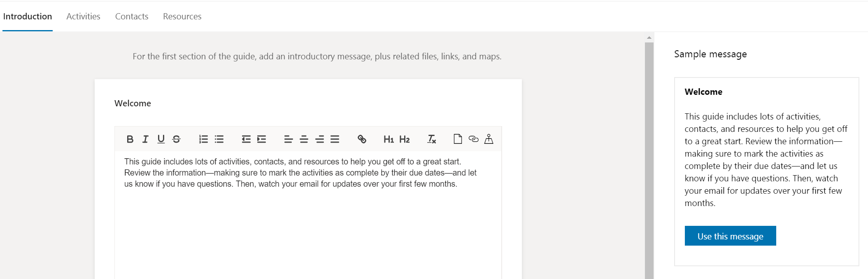This screenshot has width=868, height=279.
Task: Go to the Resources tab
Action: click(x=182, y=16)
